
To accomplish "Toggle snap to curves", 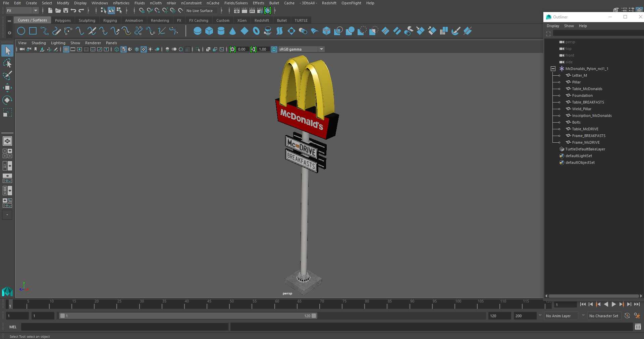I will point(150,11).
